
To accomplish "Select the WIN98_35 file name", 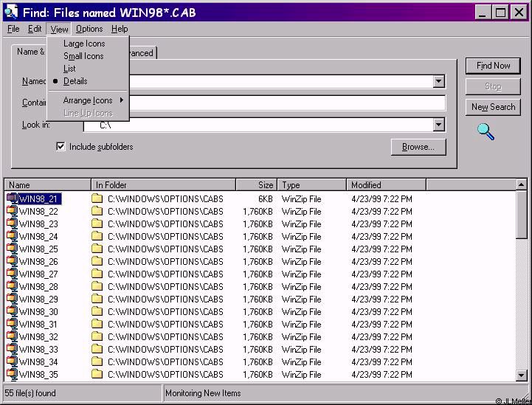I will click(38, 375).
